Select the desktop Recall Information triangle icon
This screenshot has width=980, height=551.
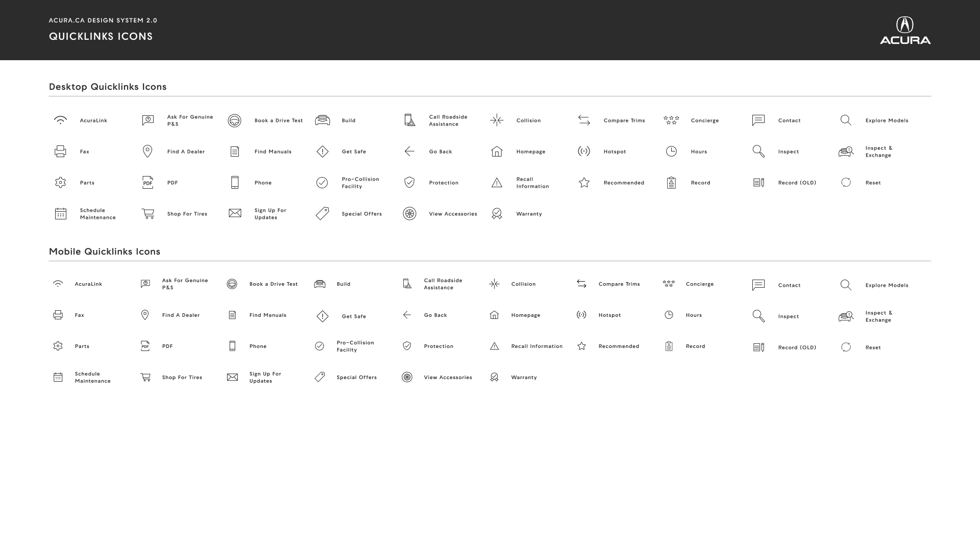[497, 183]
